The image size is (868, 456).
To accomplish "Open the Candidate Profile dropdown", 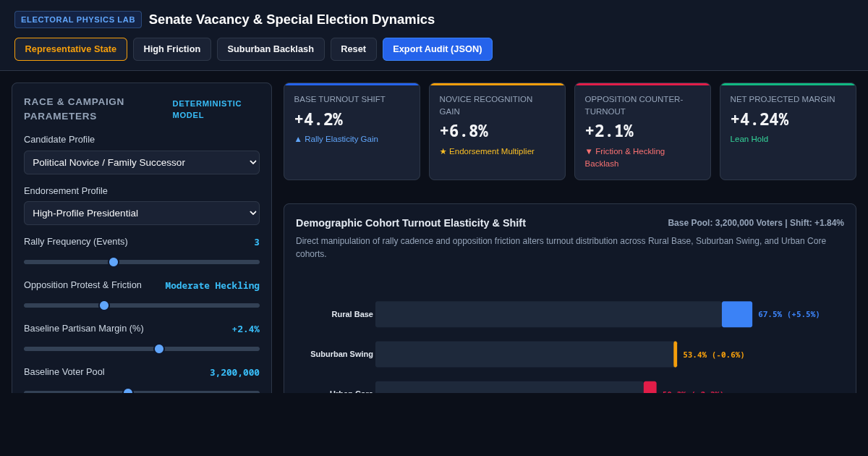I will pos(142,162).
